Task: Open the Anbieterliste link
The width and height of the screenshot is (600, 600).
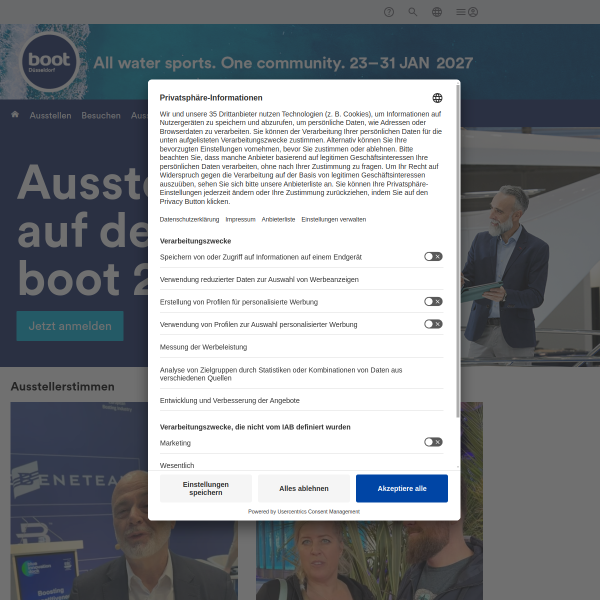Action: coord(278,220)
